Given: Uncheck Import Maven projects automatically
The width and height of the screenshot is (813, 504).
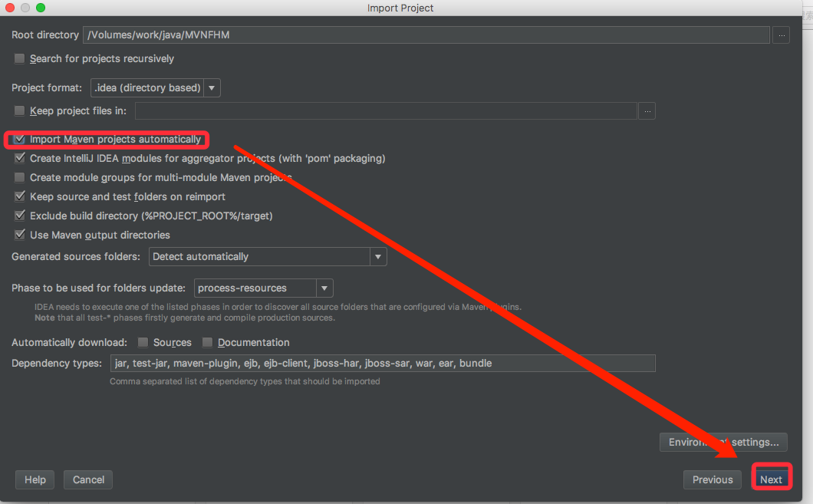Looking at the screenshot, I should tap(20, 139).
